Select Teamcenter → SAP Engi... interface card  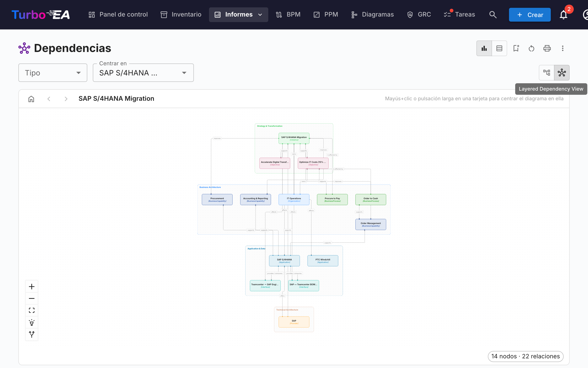point(265,285)
